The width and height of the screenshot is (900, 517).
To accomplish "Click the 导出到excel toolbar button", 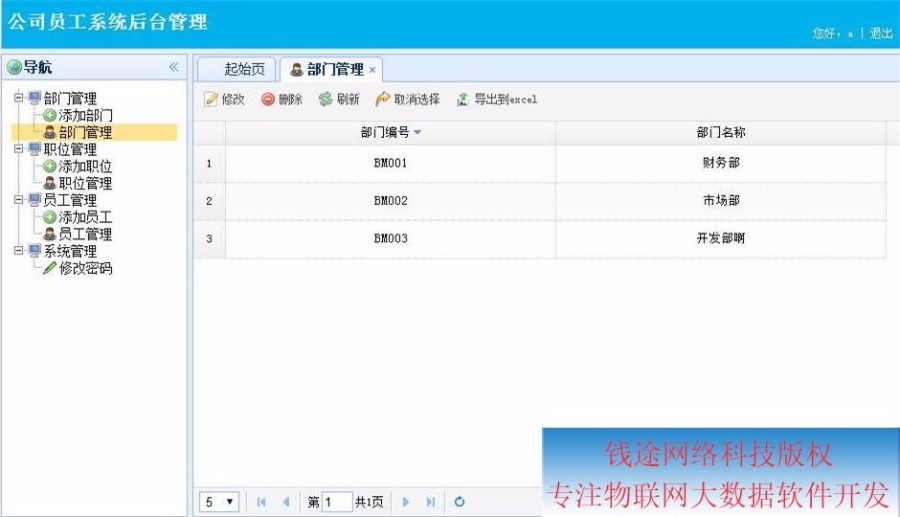I will 497,99.
